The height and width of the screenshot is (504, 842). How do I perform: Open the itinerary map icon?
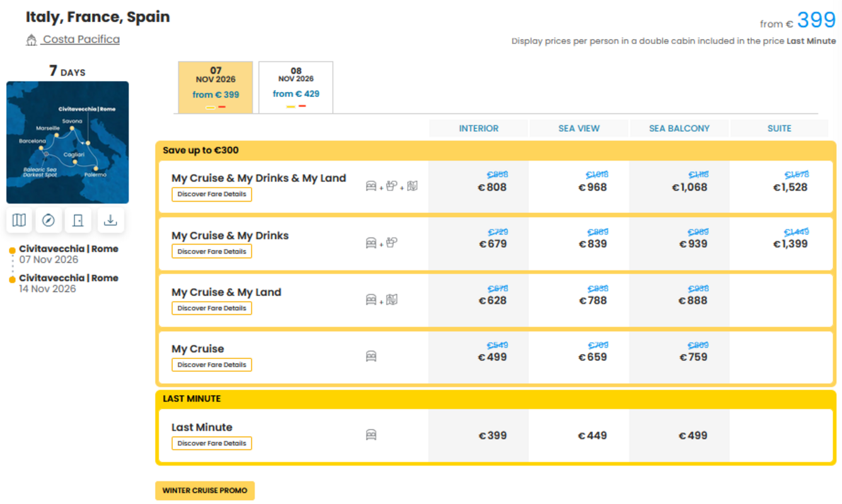tap(20, 220)
